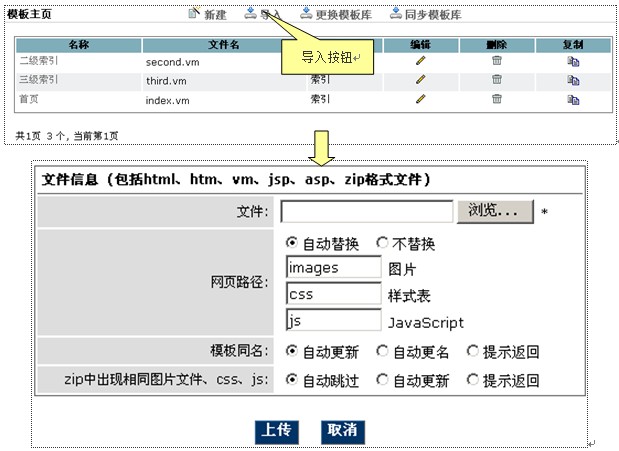Choose 自动跳过 for zip duplicate files
This screenshot has width=619, height=451.
[291, 380]
